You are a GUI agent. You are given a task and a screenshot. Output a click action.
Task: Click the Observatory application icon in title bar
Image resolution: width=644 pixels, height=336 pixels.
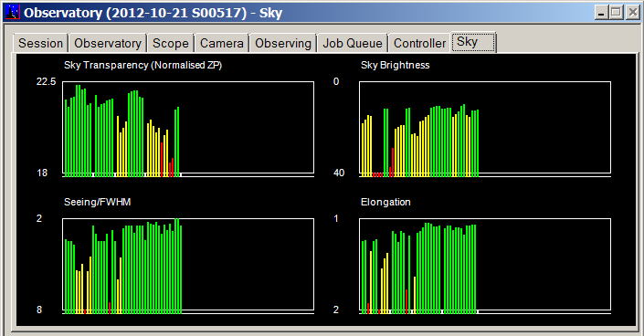13,13
